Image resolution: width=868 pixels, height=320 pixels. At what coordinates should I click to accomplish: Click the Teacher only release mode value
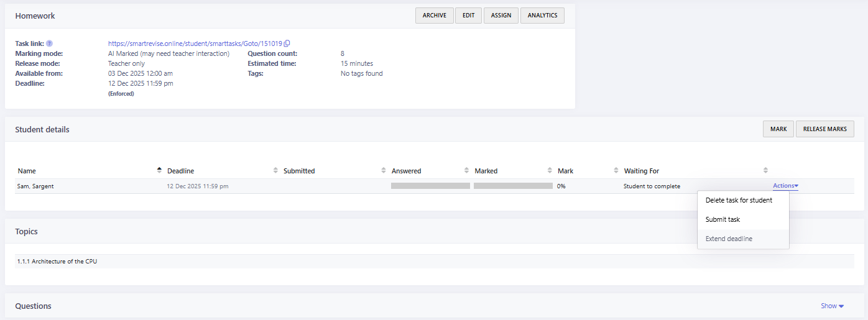(x=126, y=63)
